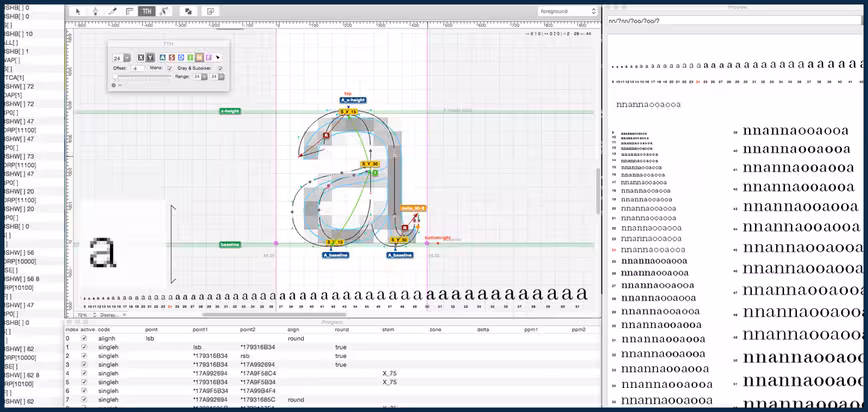The width and height of the screenshot is (868, 412).
Task: Click the green baseline zone label
Action: tap(230, 244)
